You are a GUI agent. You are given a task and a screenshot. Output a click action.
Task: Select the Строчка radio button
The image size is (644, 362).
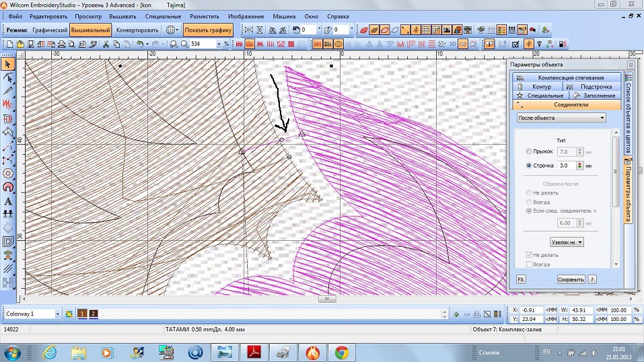(529, 165)
